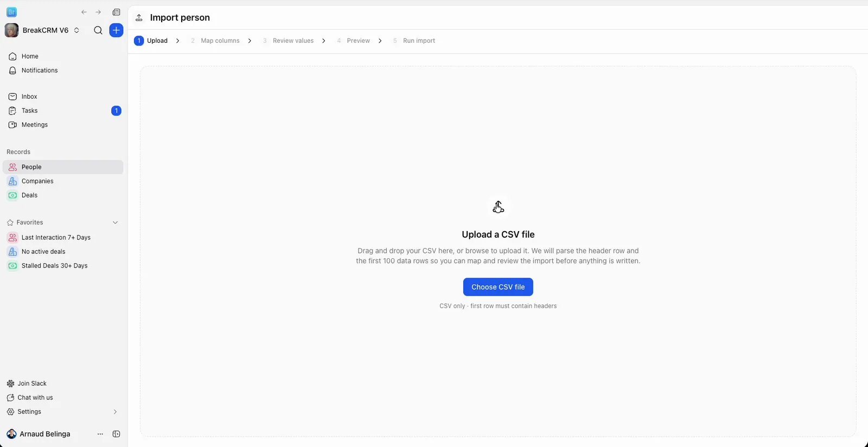Open the user more options ellipsis

pyautogui.click(x=100, y=434)
